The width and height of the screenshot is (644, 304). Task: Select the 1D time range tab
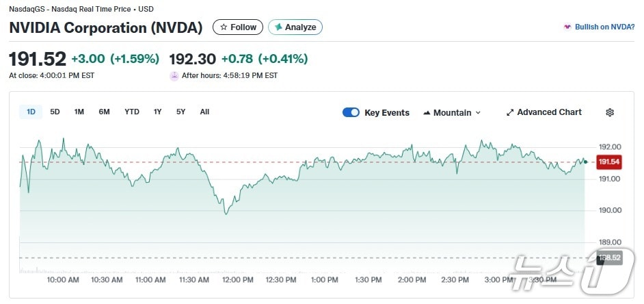click(31, 112)
